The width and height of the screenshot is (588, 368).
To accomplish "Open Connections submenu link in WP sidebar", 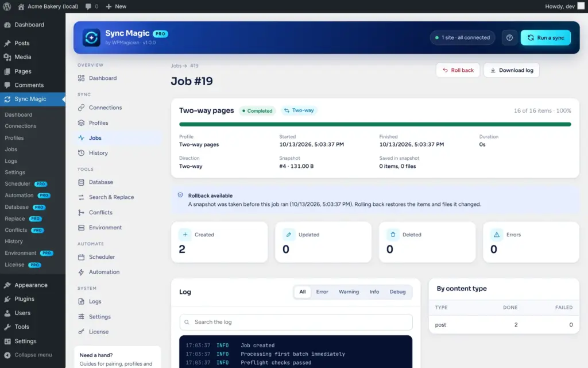I will (x=21, y=126).
